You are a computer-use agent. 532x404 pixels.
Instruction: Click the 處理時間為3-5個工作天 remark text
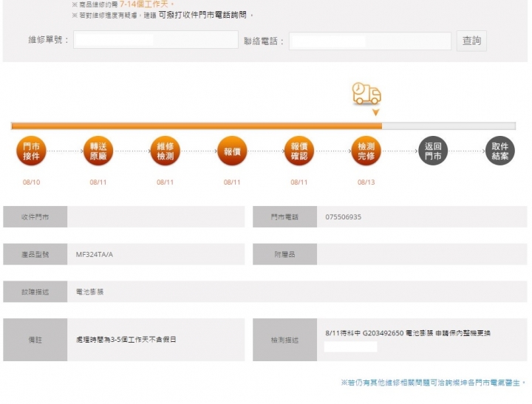click(126, 340)
